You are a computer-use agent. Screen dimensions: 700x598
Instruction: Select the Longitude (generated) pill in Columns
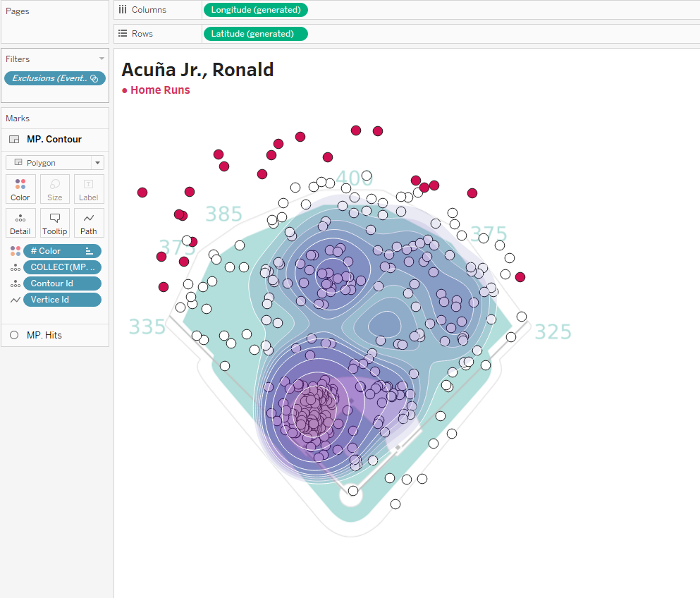pyautogui.click(x=255, y=10)
